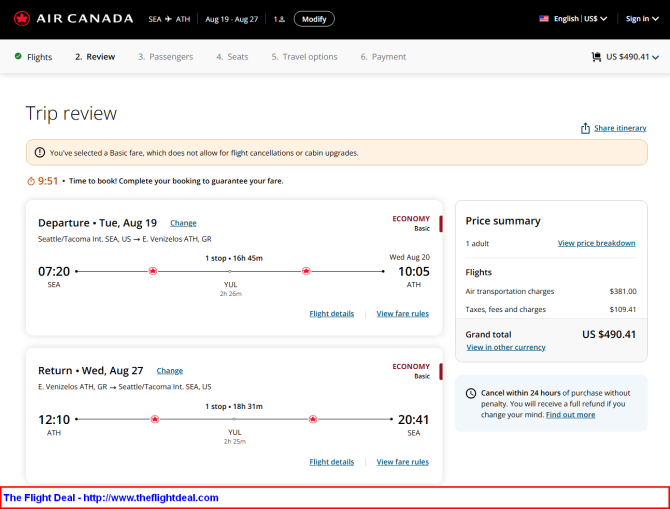The height and width of the screenshot is (509, 670).
Task: Click the countdown timer icon beside 9:51
Action: click(31, 181)
